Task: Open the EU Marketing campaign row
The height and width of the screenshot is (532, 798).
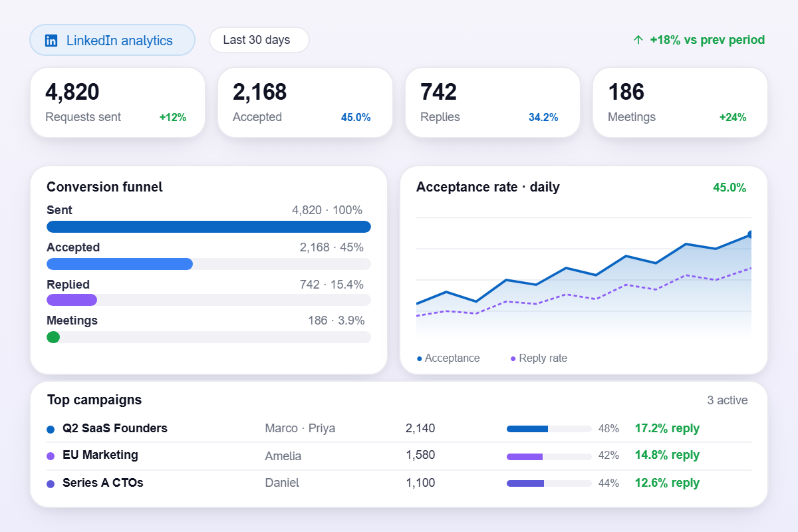Action: click(399, 456)
